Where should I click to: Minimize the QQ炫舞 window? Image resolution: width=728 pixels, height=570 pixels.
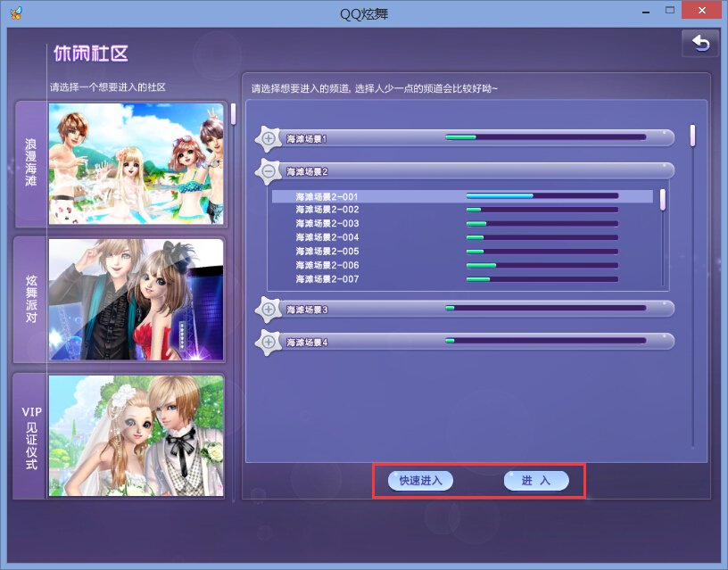point(645,11)
